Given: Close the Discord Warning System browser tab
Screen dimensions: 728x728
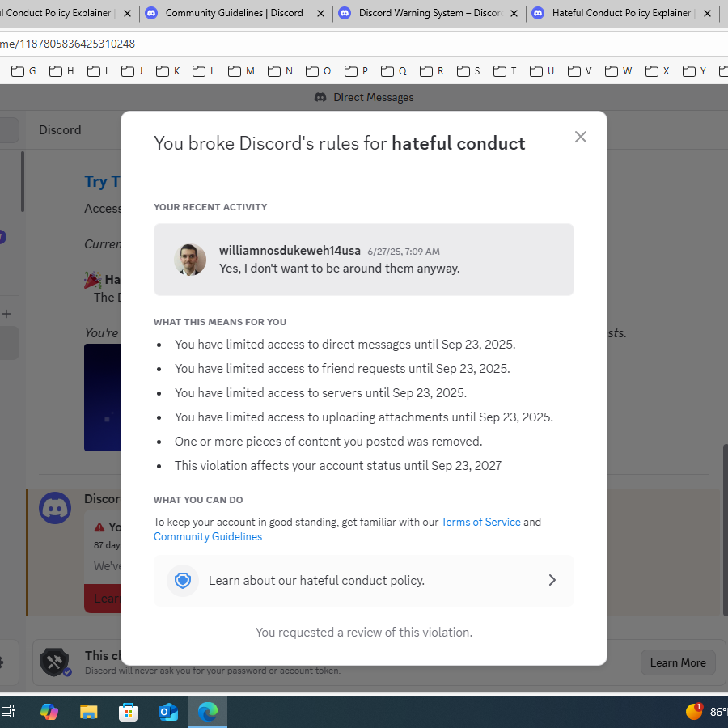Looking at the screenshot, I should 514,14.
